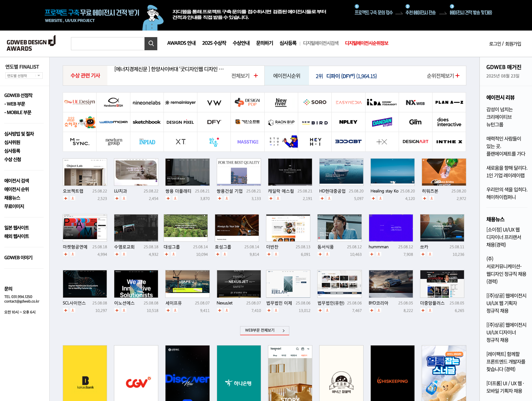Select the DFY agency logo
This screenshot has width=532, height=401.
click(x=214, y=122)
